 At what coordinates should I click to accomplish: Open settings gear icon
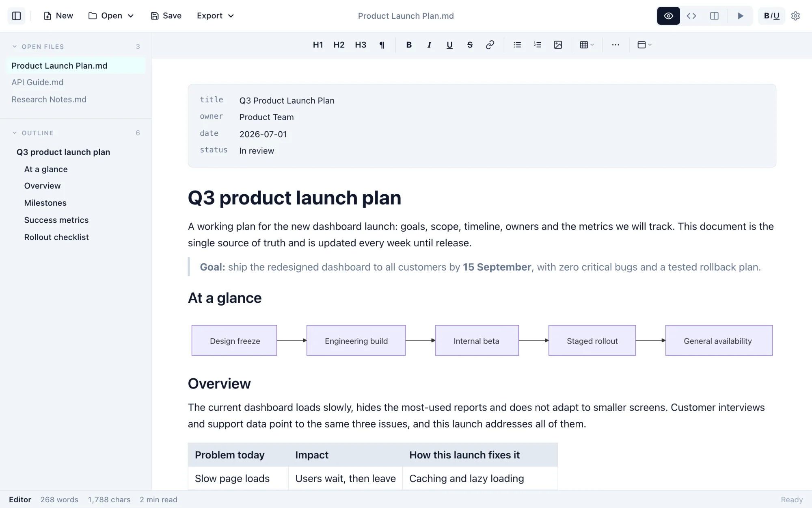point(795,16)
